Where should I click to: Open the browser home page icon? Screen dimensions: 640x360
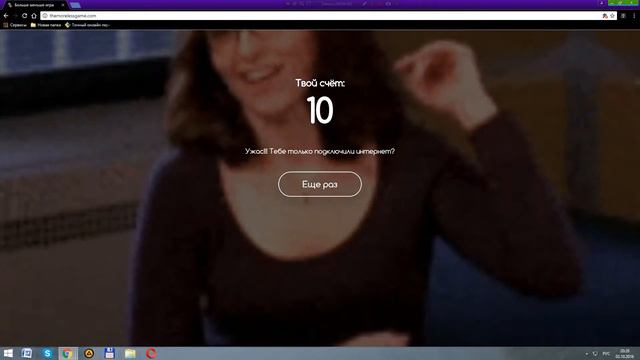pos(34,16)
